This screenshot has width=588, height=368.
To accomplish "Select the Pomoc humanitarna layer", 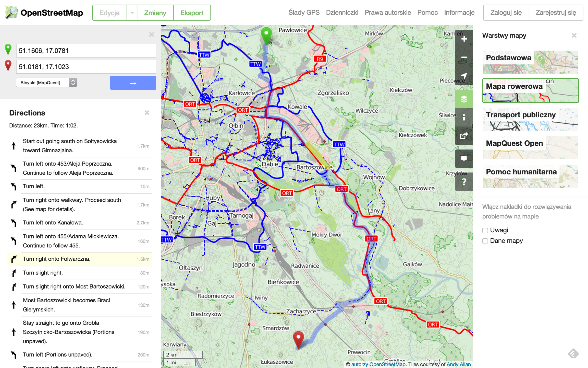I will (530, 176).
